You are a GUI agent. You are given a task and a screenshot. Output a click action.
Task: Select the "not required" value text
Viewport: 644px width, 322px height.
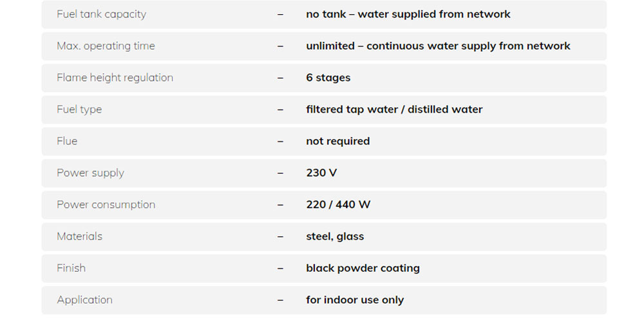coord(337,141)
